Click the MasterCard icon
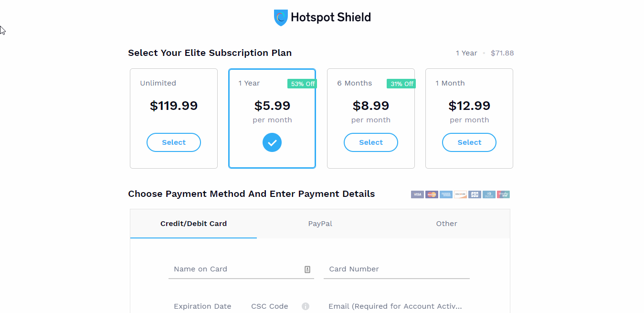 click(x=432, y=194)
